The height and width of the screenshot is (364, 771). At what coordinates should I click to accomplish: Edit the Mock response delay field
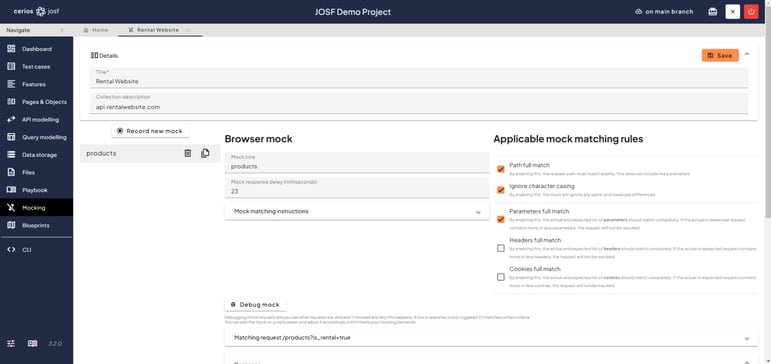coord(357,188)
